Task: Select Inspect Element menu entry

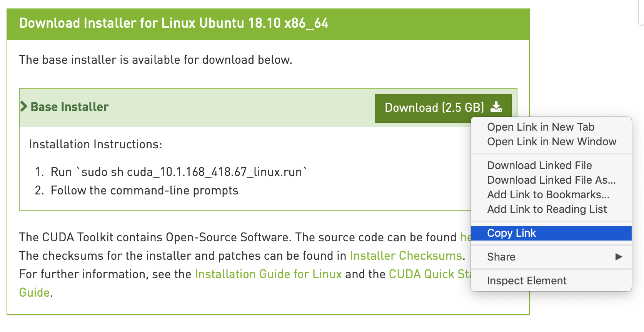Action: tap(526, 281)
